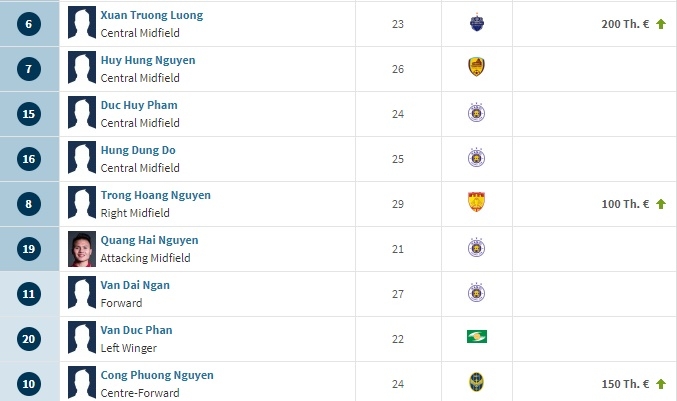Click club crest in Xuan Truong Luong's row
Screen dimensions: 677x401
pos(476,24)
